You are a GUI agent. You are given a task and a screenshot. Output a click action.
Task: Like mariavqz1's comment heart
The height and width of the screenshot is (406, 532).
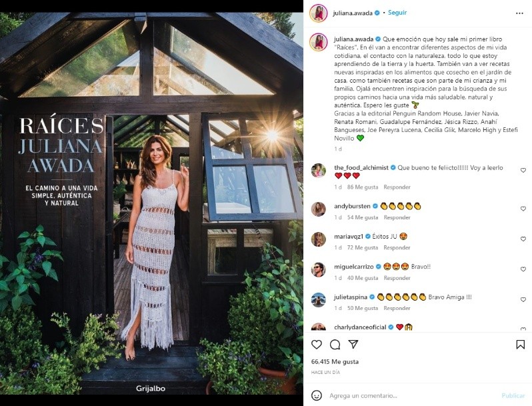pyautogui.click(x=523, y=239)
